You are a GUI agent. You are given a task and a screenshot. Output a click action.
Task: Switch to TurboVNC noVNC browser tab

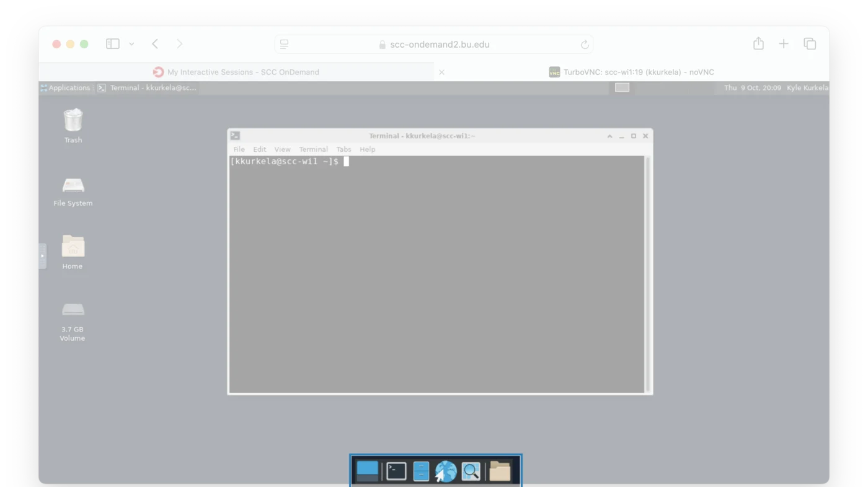631,72
